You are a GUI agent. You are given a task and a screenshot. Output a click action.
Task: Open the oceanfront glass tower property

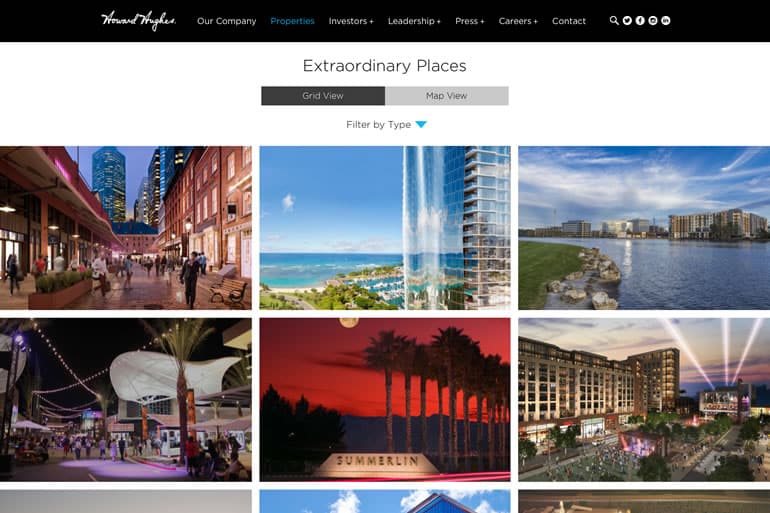(x=385, y=228)
